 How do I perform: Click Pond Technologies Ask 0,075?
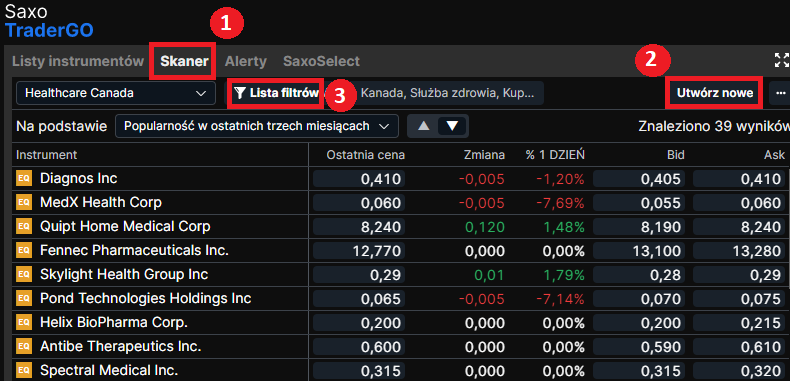click(x=740, y=298)
